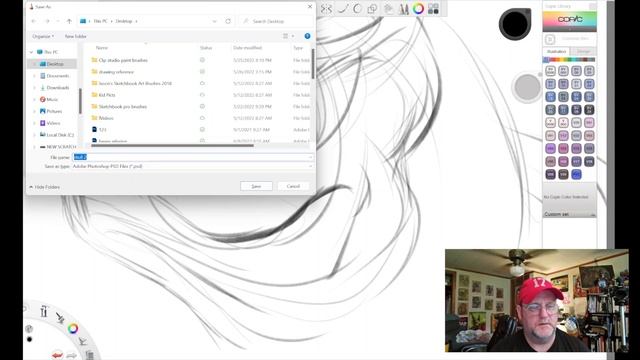Screen dimensions: 640x360
Task: Click the file list horizontal scrollbar
Action: pyautogui.click(x=172, y=145)
